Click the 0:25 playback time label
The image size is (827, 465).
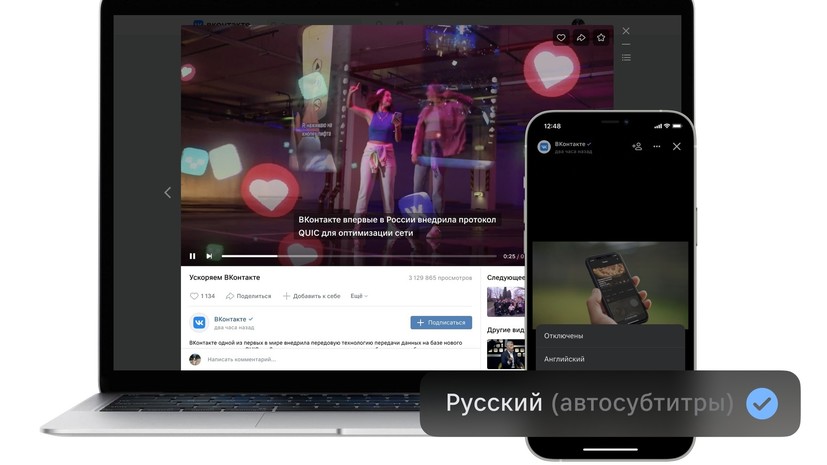[x=509, y=257]
